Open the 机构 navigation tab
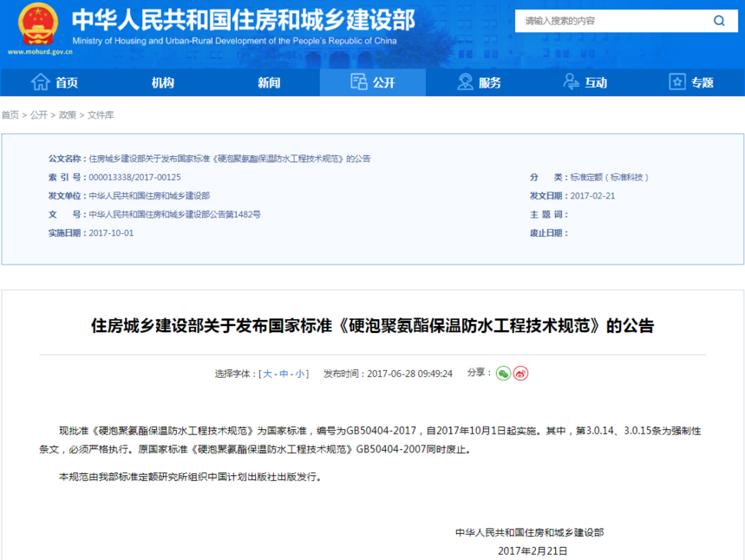Viewport: 745px width, 560px height. [162, 82]
